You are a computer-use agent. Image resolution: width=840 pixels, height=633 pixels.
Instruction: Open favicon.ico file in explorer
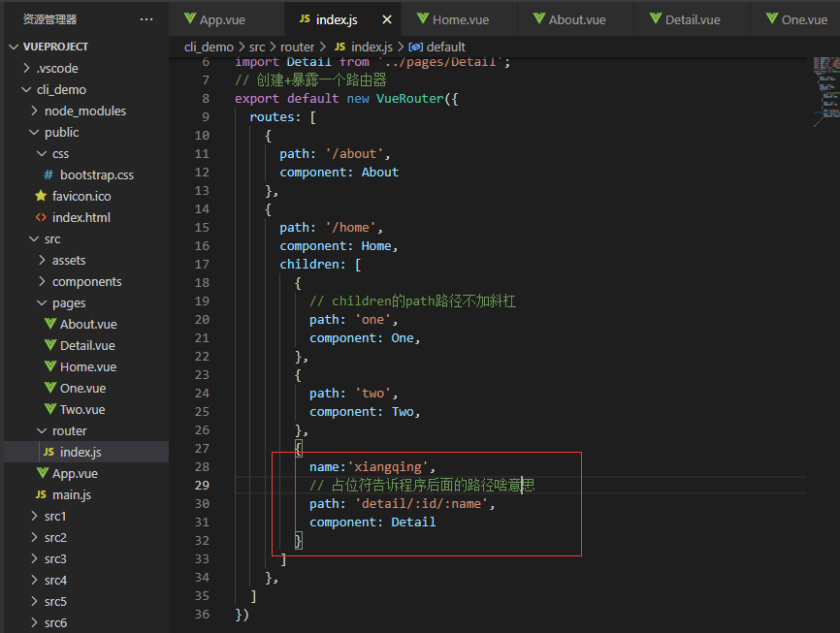coord(81,197)
